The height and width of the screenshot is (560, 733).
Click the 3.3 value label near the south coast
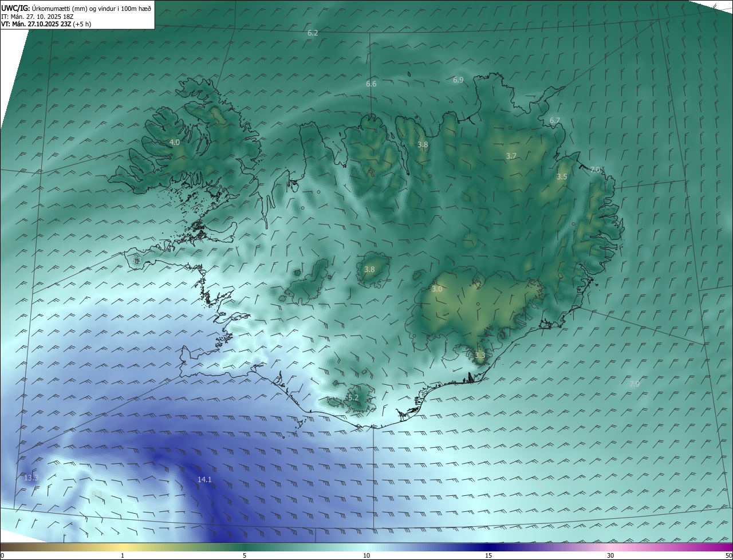pyautogui.click(x=480, y=356)
